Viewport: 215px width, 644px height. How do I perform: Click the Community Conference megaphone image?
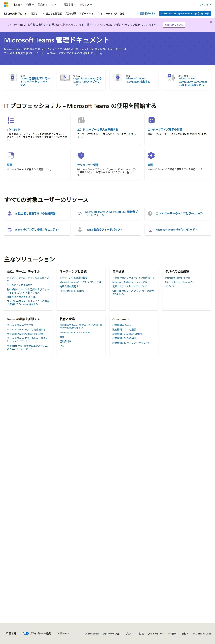click(x=170, y=78)
